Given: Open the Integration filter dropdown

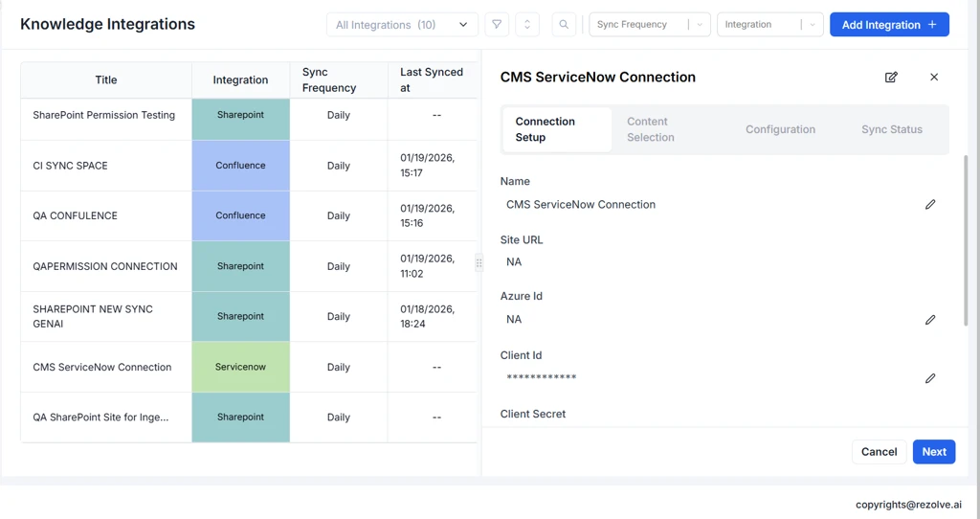Looking at the screenshot, I should pos(769,25).
